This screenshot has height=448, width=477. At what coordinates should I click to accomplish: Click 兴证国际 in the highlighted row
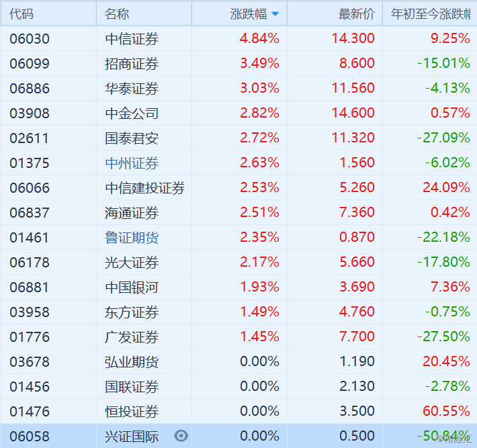click(x=132, y=437)
